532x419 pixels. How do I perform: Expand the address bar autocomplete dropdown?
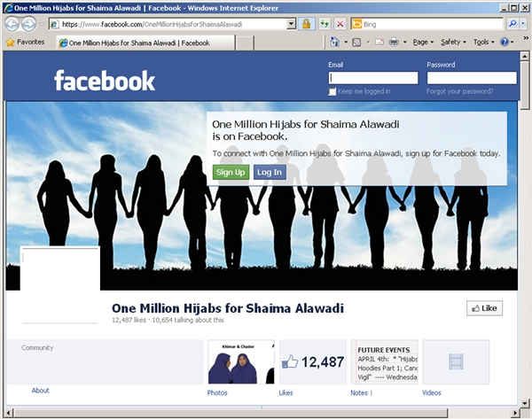point(291,24)
